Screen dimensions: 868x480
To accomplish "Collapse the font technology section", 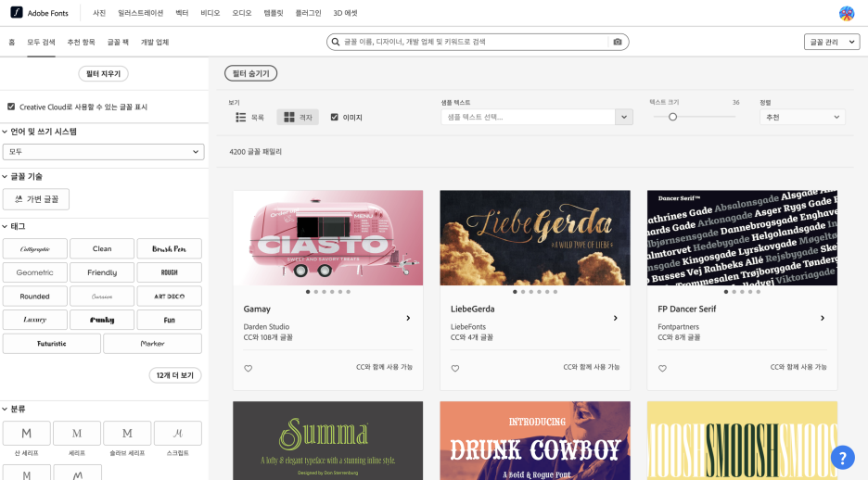I will click(5, 176).
